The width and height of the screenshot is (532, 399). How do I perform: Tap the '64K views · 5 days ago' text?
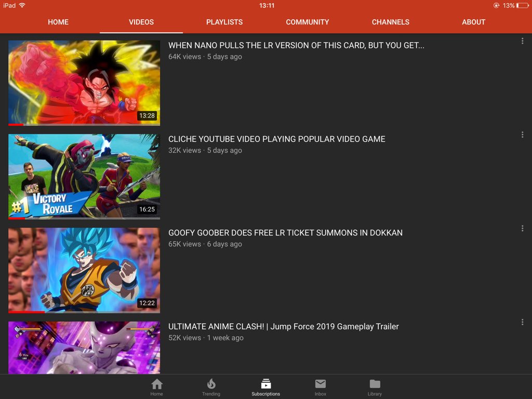pos(205,57)
